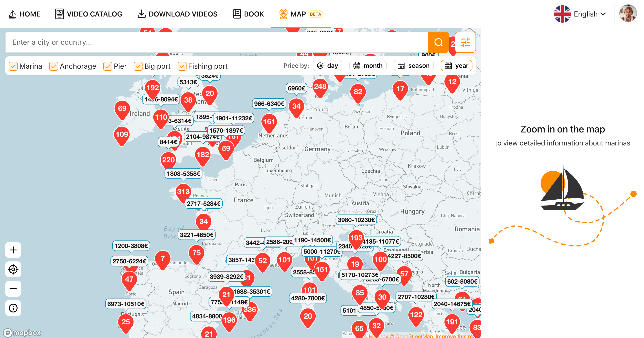Open the 75 cluster near Bordeaux
The image size is (644, 338).
196,254
